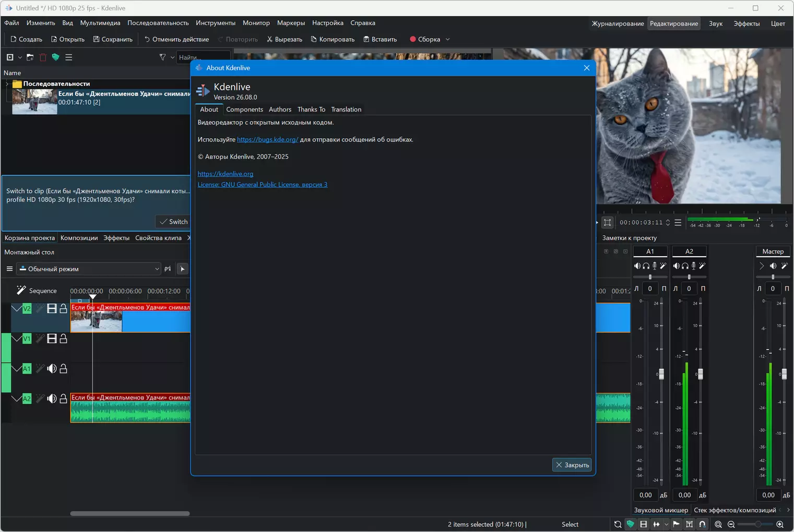This screenshot has width=794, height=532.
Task: Open the timeline hamburger menu icon
Action: (x=9, y=269)
